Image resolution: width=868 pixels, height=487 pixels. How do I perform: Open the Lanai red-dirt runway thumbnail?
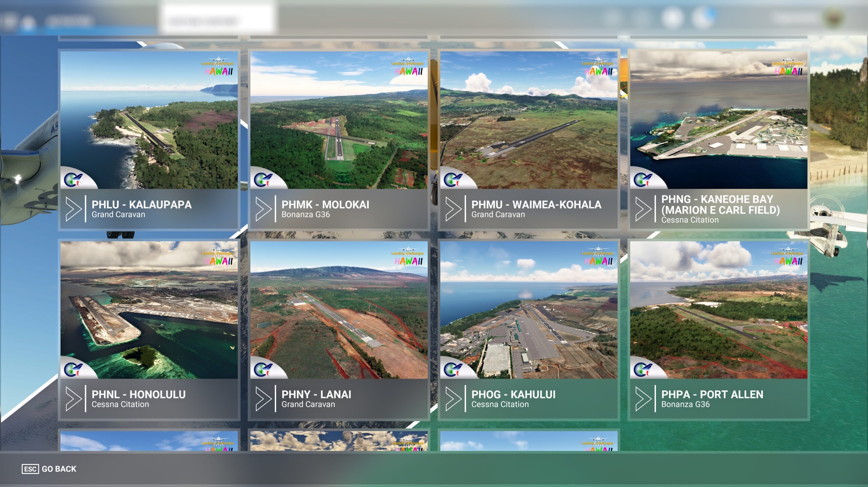[x=339, y=310]
